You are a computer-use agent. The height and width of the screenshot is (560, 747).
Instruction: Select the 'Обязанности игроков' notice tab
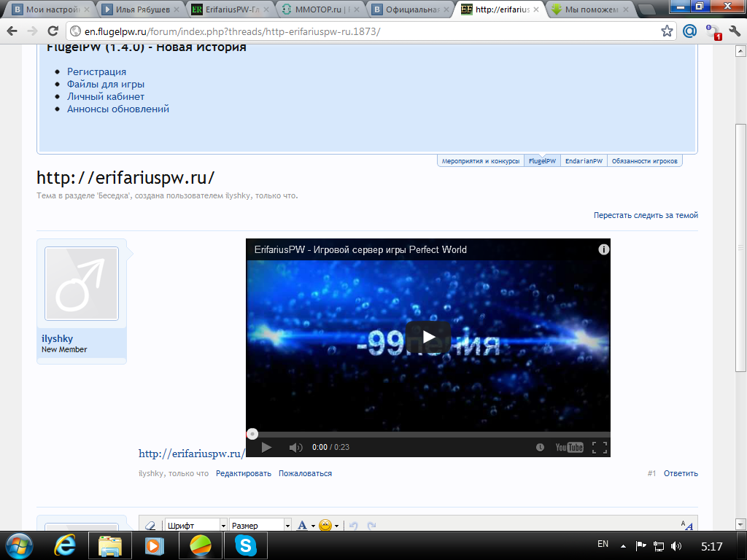click(645, 161)
